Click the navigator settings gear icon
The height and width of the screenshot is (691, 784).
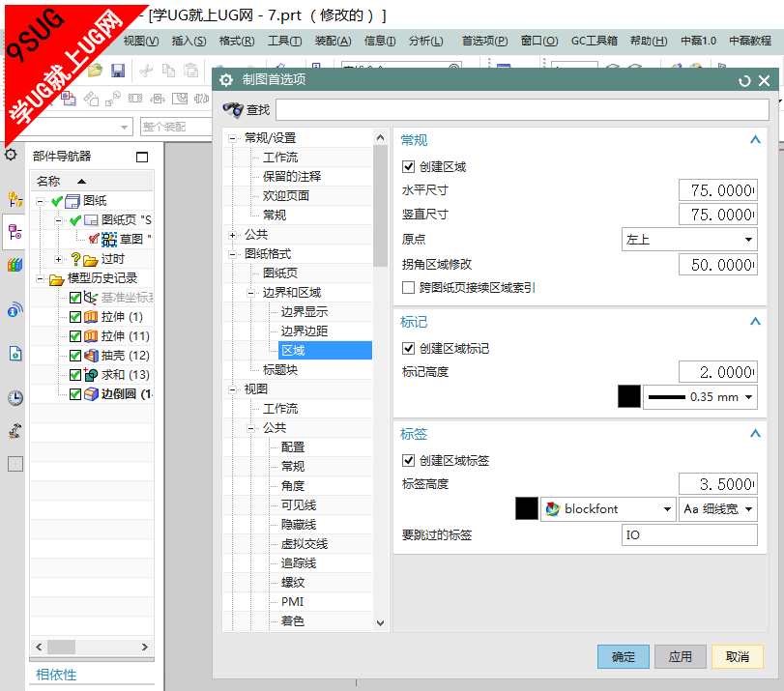pos(11,155)
